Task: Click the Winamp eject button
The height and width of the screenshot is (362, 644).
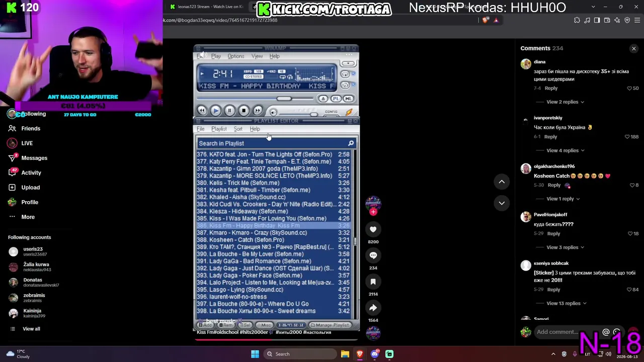Action: click(323, 99)
